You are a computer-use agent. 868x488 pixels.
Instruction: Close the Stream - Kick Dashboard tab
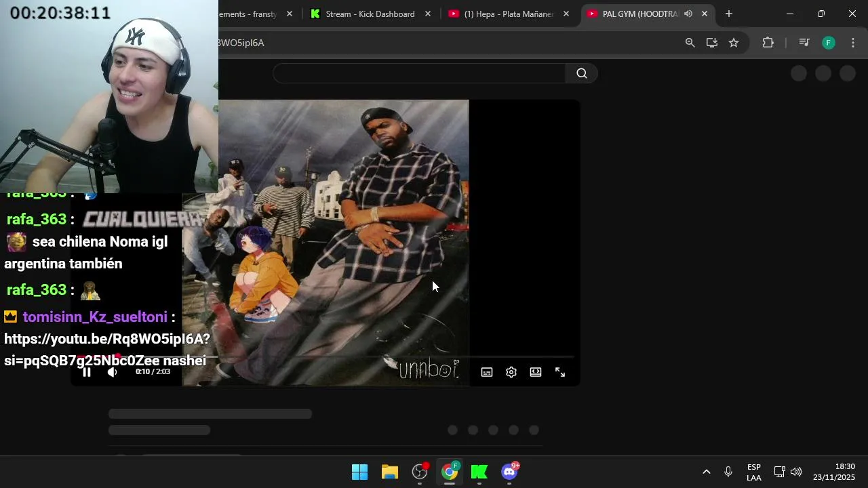point(428,14)
